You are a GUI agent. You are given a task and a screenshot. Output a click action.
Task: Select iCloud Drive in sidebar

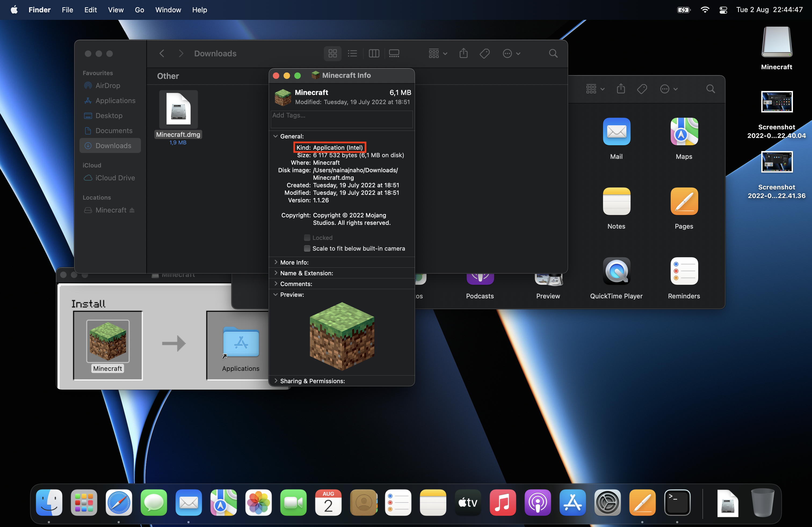click(x=115, y=178)
